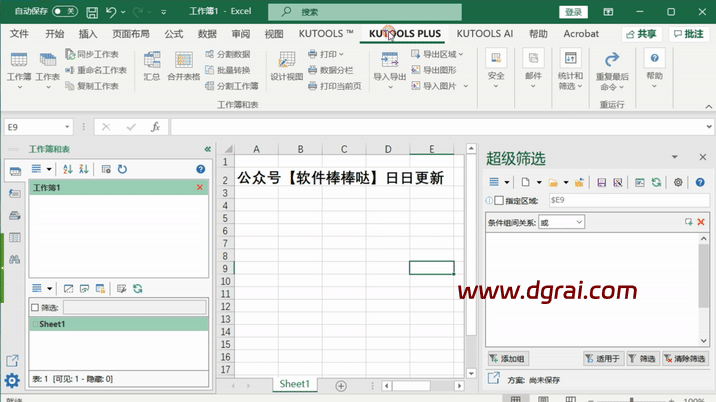This screenshot has width=716, height=402.
Task: Click the settings gear in Super Filter pane
Action: (x=678, y=182)
